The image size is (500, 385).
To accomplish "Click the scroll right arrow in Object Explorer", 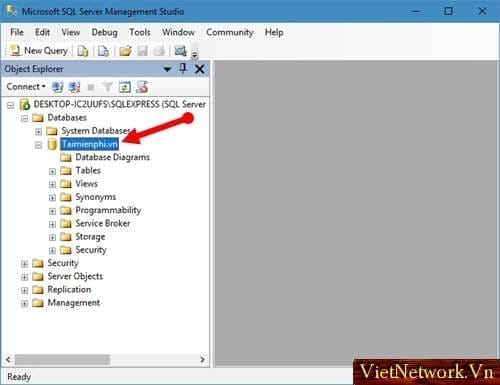I will (202, 360).
